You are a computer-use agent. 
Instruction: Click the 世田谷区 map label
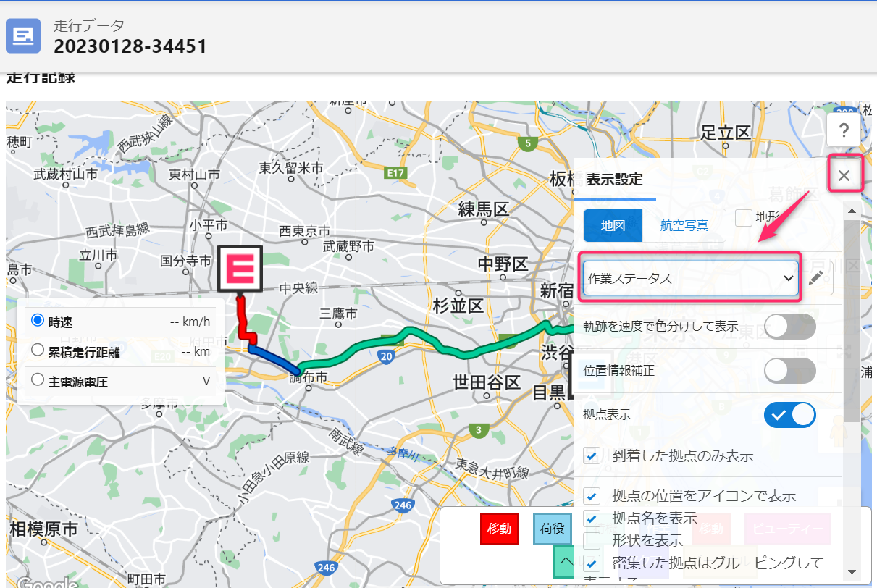pyautogui.click(x=487, y=382)
